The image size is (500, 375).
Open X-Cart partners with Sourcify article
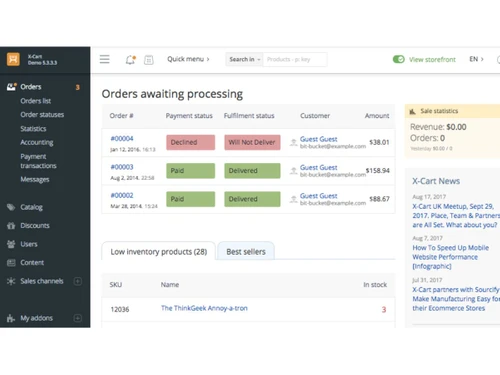pyautogui.click(x=456, y=299)
